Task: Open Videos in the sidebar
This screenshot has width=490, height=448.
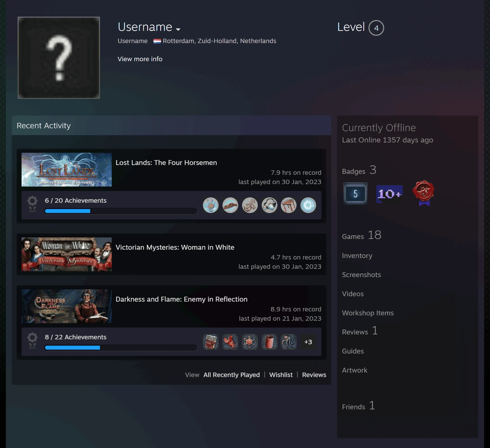Action: point(353,294)
